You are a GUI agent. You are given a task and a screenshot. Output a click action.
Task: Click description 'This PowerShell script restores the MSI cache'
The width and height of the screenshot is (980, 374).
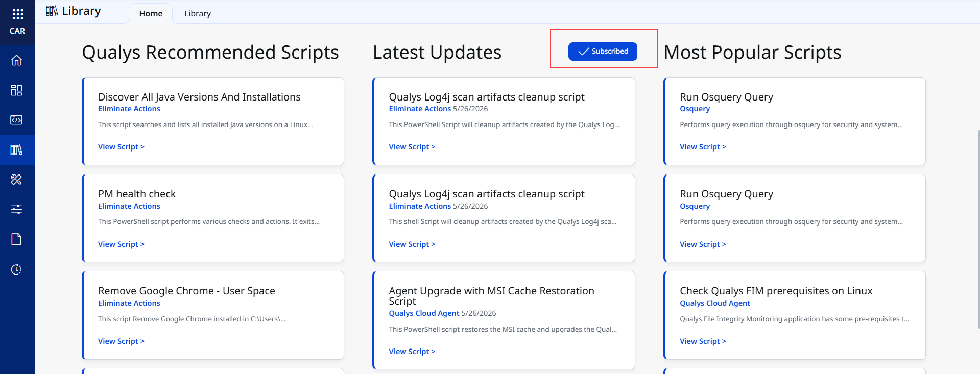(503, 329)
